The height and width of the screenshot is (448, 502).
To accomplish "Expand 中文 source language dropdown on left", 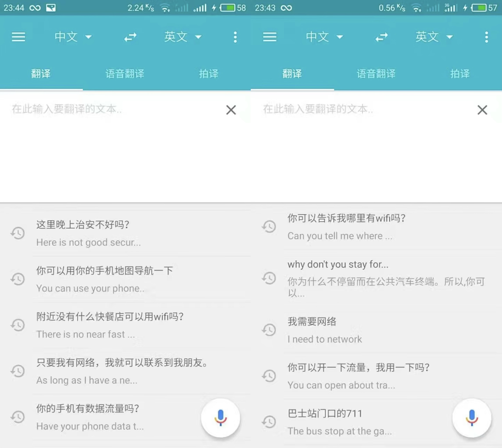I will pyautogui.click(x=73, y=37).
